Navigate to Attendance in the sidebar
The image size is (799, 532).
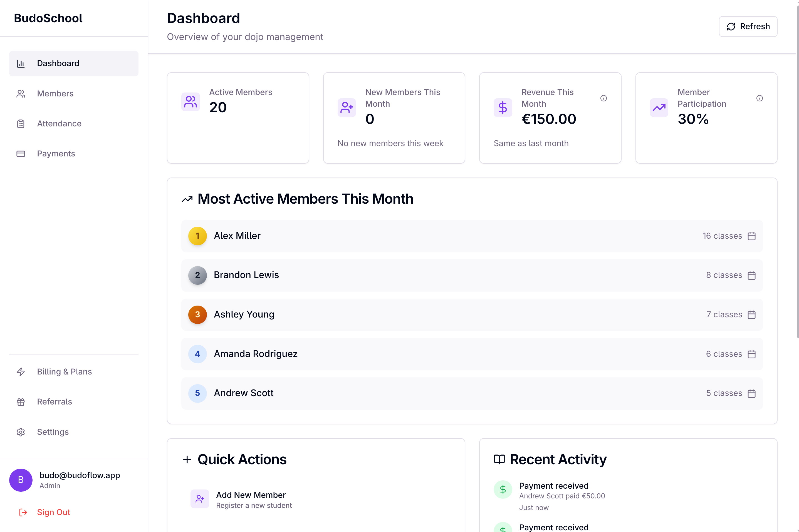[60, 124]
